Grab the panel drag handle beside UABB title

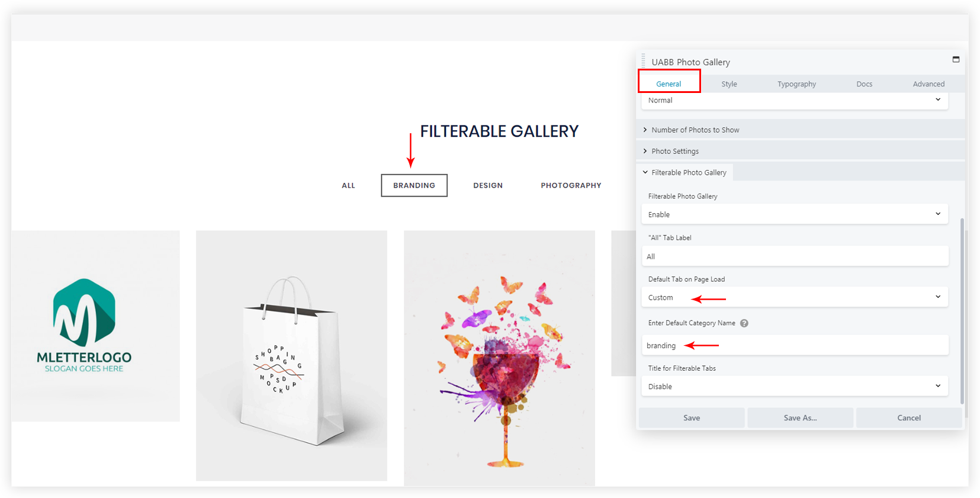coord(644,61)
